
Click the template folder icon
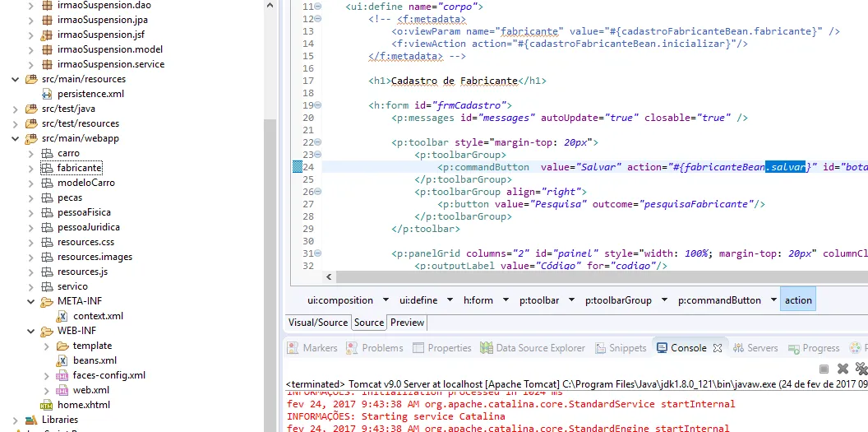tap(62, 346)
